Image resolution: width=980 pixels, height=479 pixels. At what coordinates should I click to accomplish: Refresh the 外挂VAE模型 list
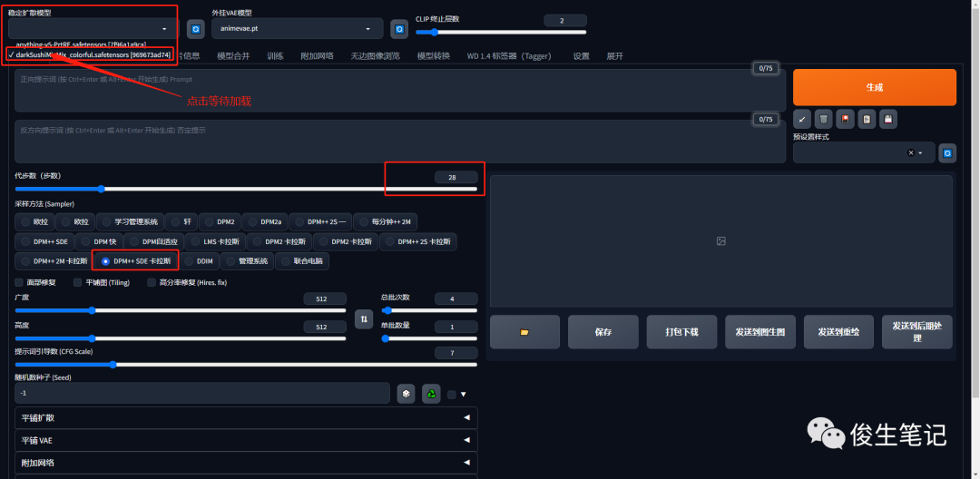click(398, 29)
